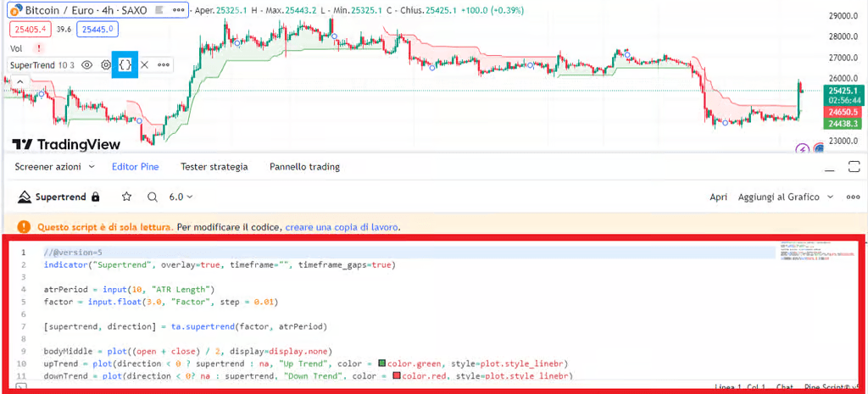The width and height of the screenshot is (868, 394).
Task: Click the lock icon beside Supertrend
Action: [x=95, y=197]
